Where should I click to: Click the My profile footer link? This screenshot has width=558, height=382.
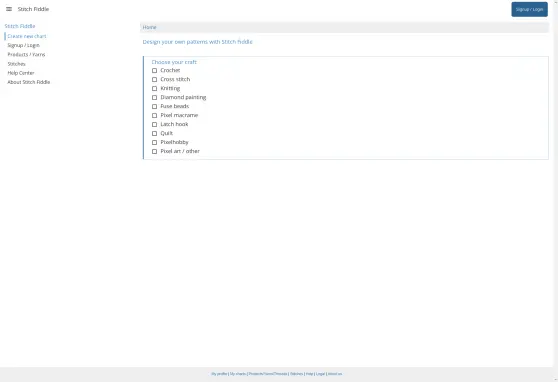[219, 374]
